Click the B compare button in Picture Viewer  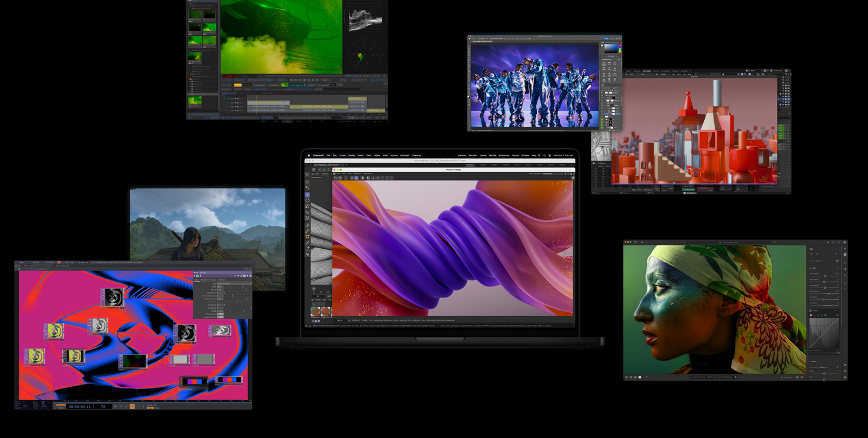[378, 178]
